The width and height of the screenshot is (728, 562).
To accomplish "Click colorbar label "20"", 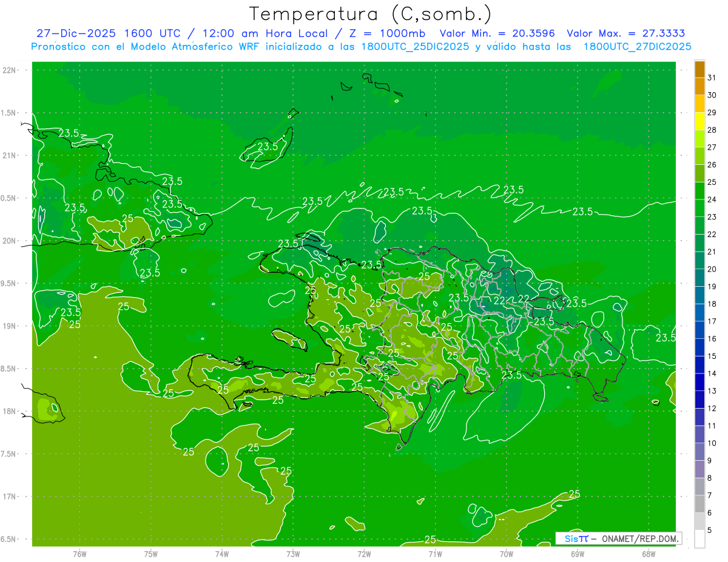I will (712, 269).
